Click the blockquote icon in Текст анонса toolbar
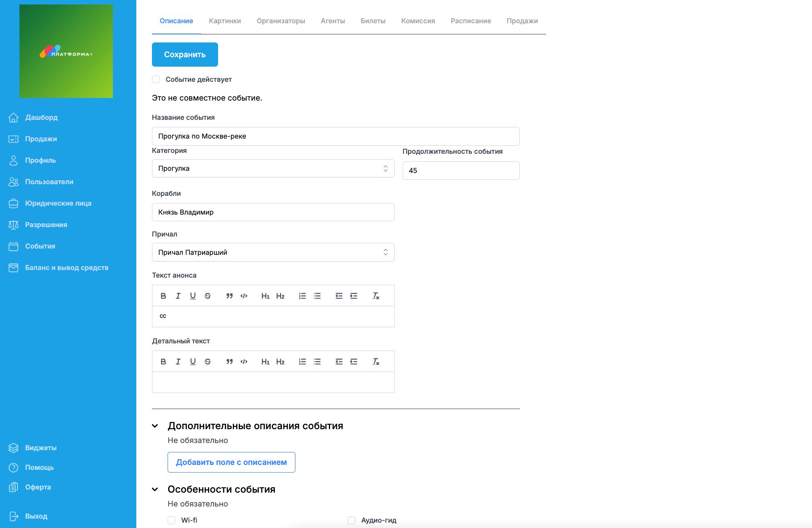This screenshot has width=812, height=528. [x=229, y=296]
